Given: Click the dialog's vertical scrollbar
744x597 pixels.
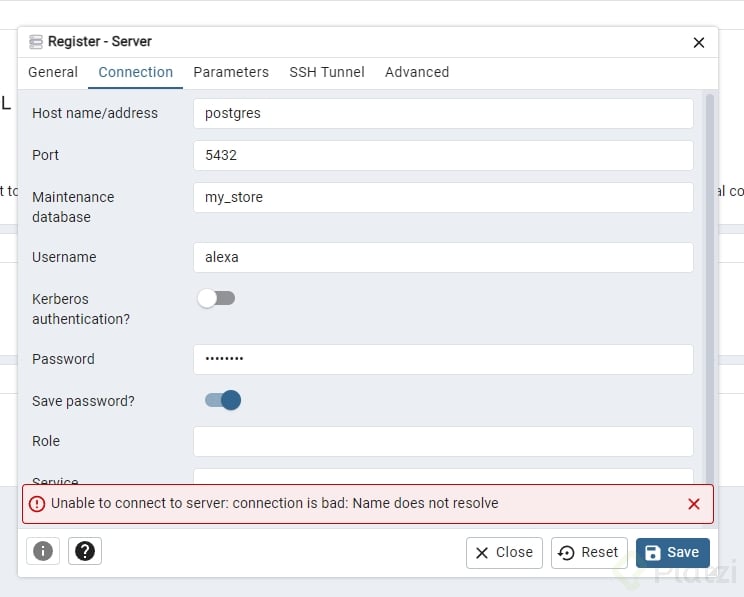Looking at the screenshot, I should 710,280.
